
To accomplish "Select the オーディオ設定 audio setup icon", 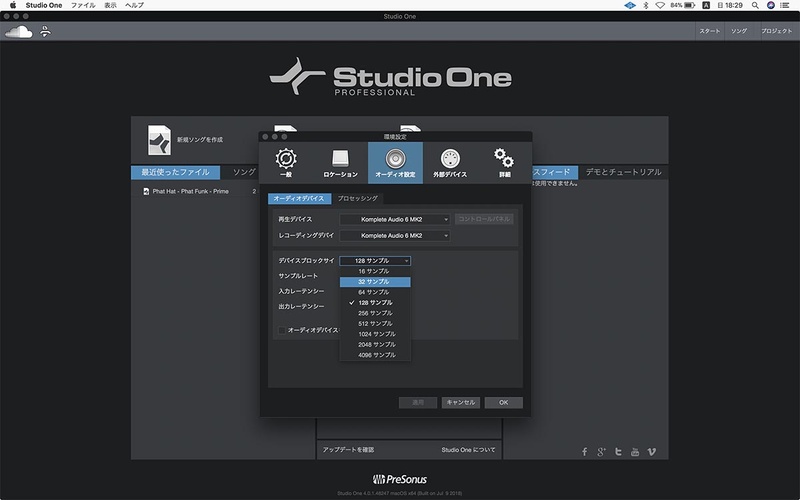I will (395, 163).
